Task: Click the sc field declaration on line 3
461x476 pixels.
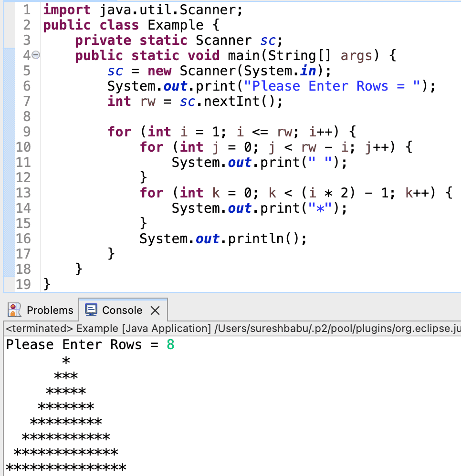Action: [x=267, y=40]
